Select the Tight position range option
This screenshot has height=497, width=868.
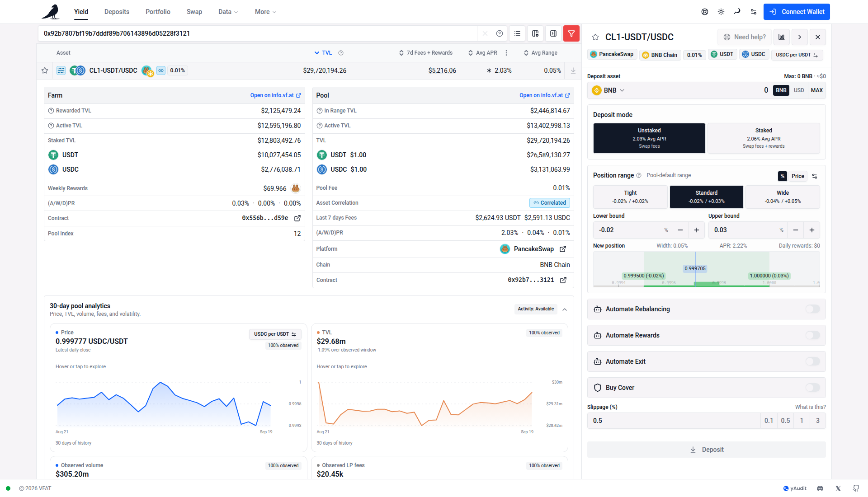(630, 197)
